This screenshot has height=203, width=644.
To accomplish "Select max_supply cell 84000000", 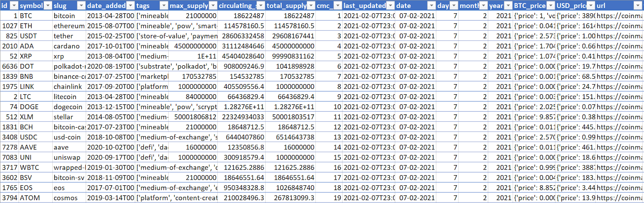I will point(193,97).
